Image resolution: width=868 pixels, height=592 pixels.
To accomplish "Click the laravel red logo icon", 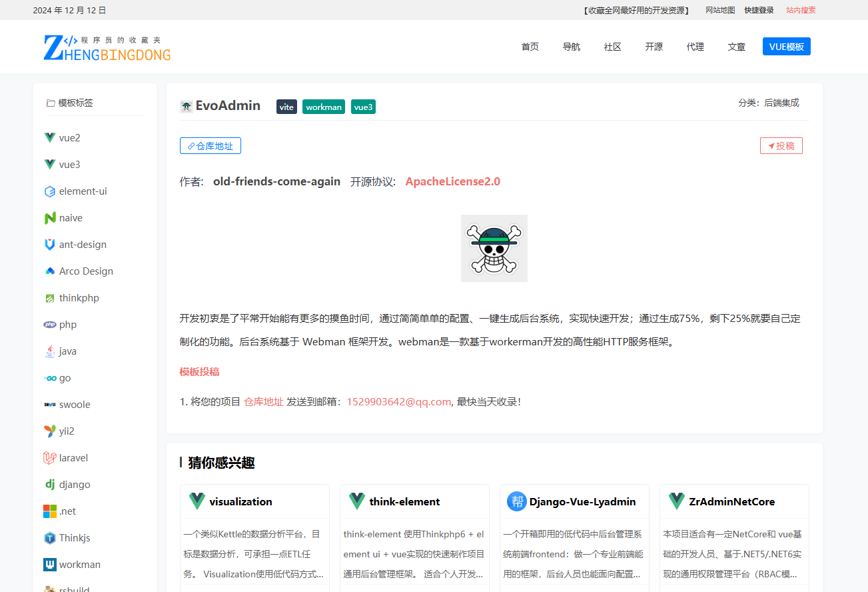I will pyautogui.click(x=50, y=458).
